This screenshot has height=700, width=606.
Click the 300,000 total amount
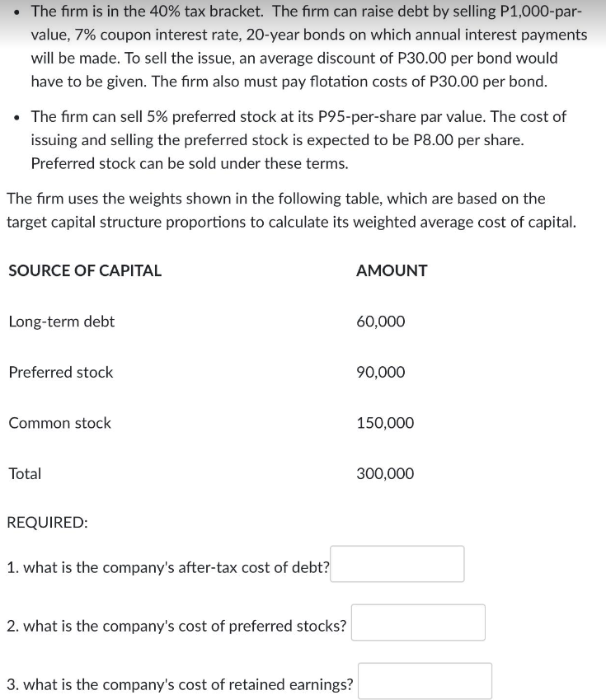(x=384, y=473)
